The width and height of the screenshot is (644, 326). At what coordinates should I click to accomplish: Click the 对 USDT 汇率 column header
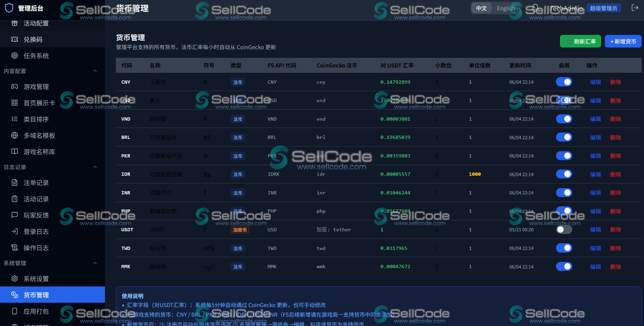(x=397, y=65)
